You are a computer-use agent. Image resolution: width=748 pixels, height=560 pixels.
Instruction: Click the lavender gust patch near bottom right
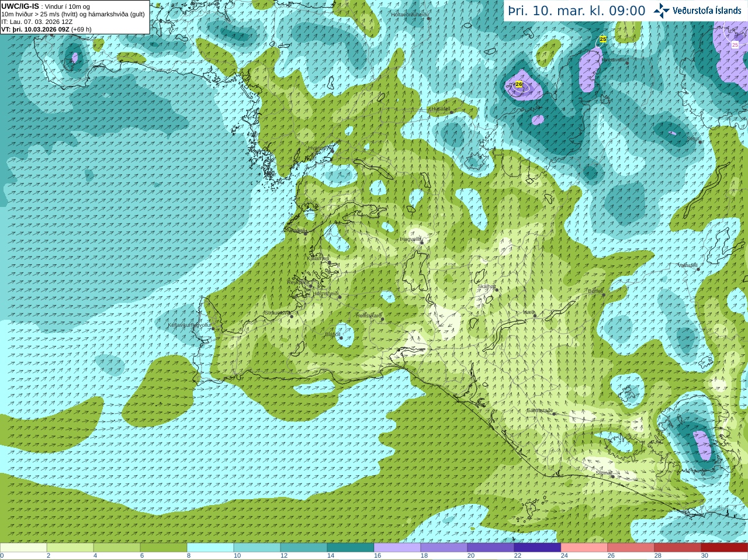pos(702,444)
